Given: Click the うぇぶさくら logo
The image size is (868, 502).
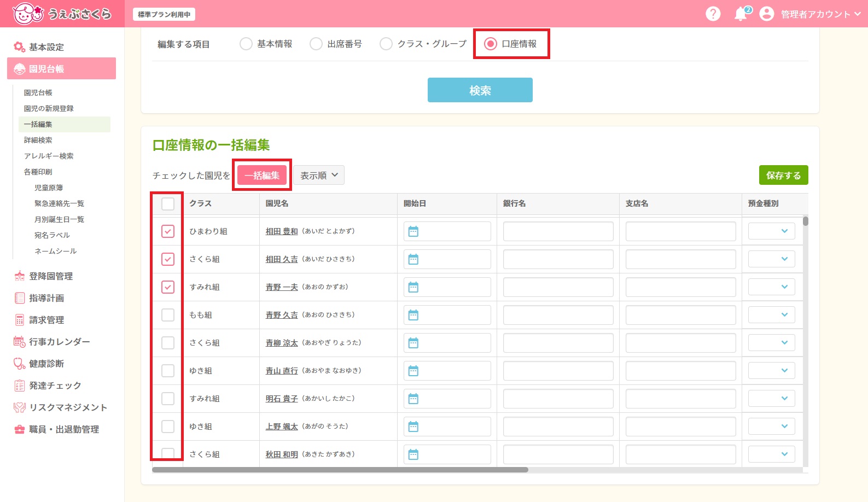Looking at the screenshot, I should point(62,14).
